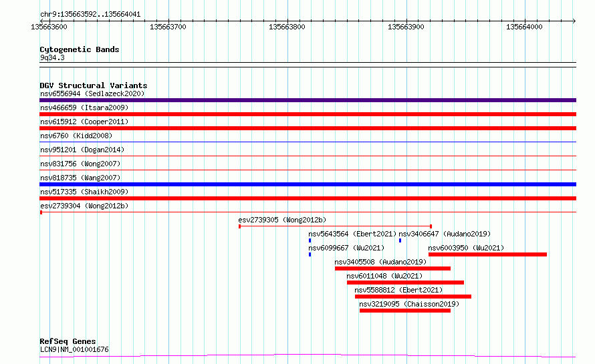
Task: Click the chr9:135663592..135664041 region label
Action: [x=90, y=15]
